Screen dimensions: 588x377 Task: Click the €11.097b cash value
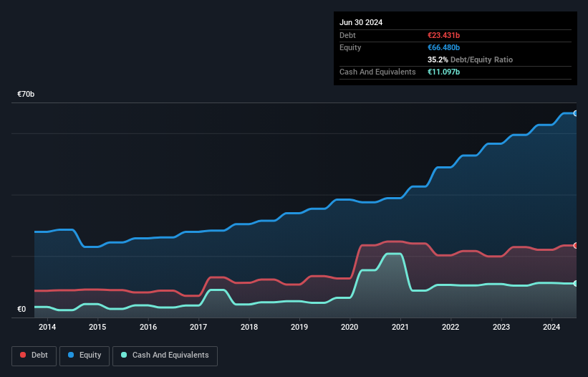coord(443,72)
